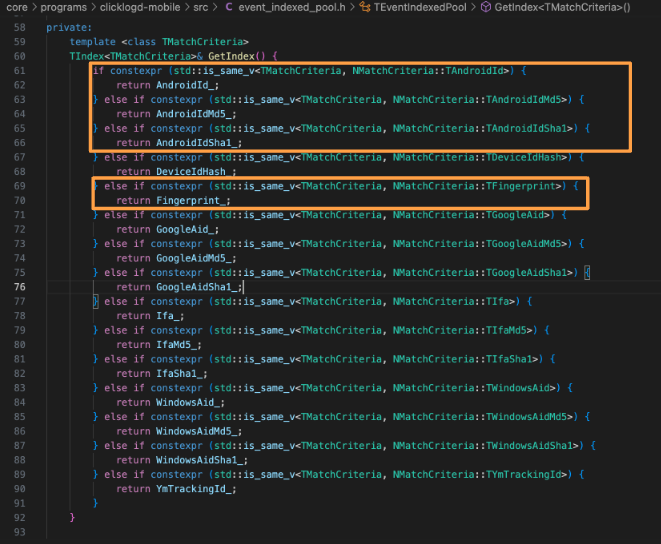This screenshot has width=661, height=544.
Task: Click the chevron after 'clicklogd-mobile'
Action: coord(187,7)
